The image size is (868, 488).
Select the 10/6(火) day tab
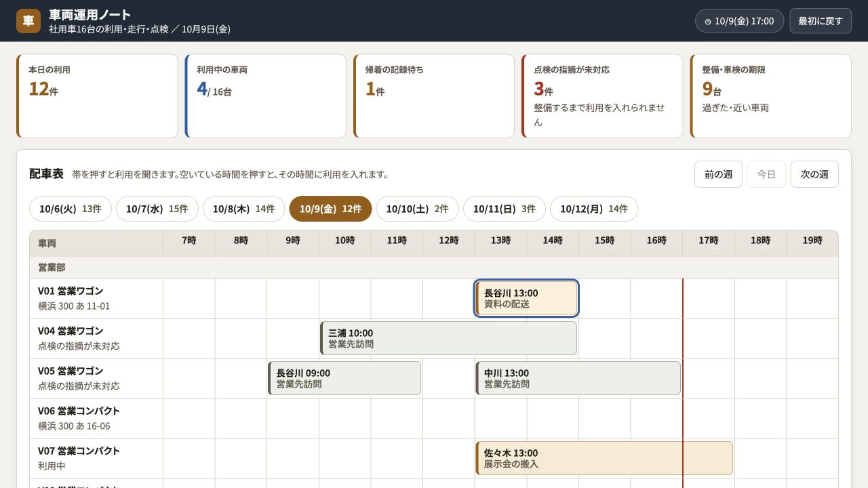[x=71, y=209]
